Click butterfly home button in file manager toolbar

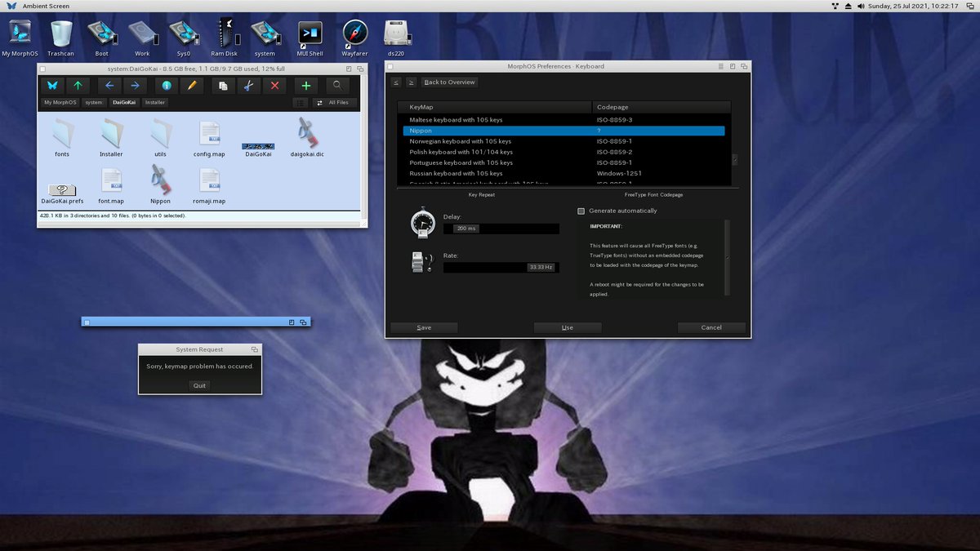53,85
